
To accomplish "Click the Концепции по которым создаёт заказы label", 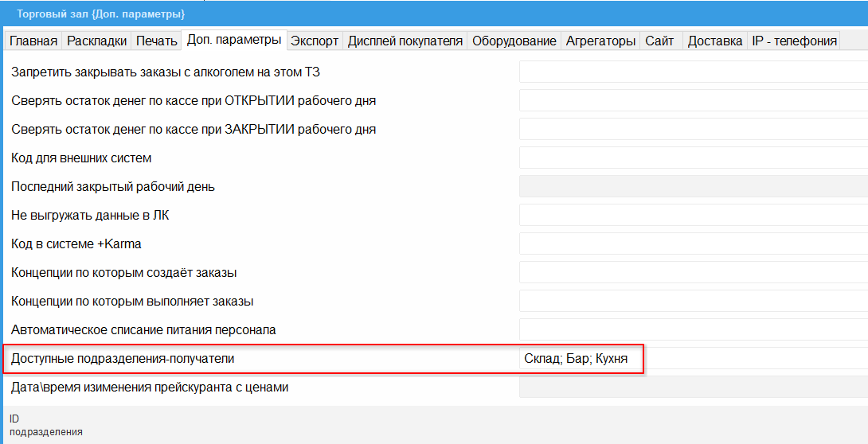I will coord(124,273).
